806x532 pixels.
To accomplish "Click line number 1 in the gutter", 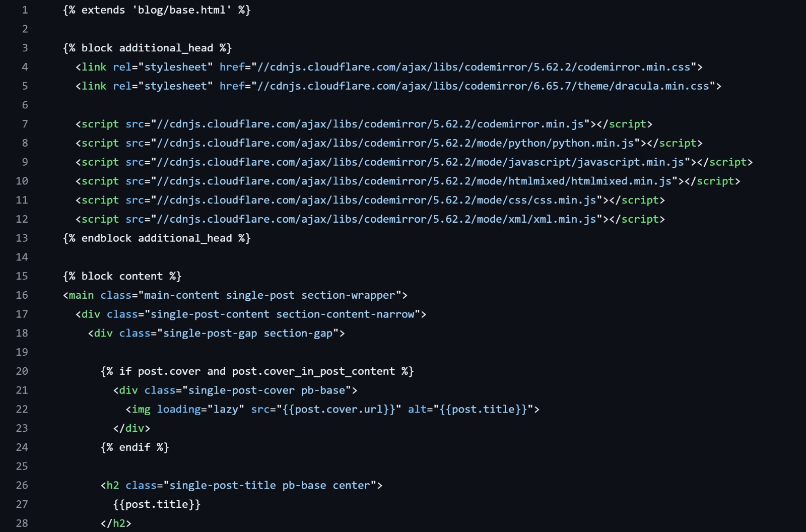I will pos(25,10).
